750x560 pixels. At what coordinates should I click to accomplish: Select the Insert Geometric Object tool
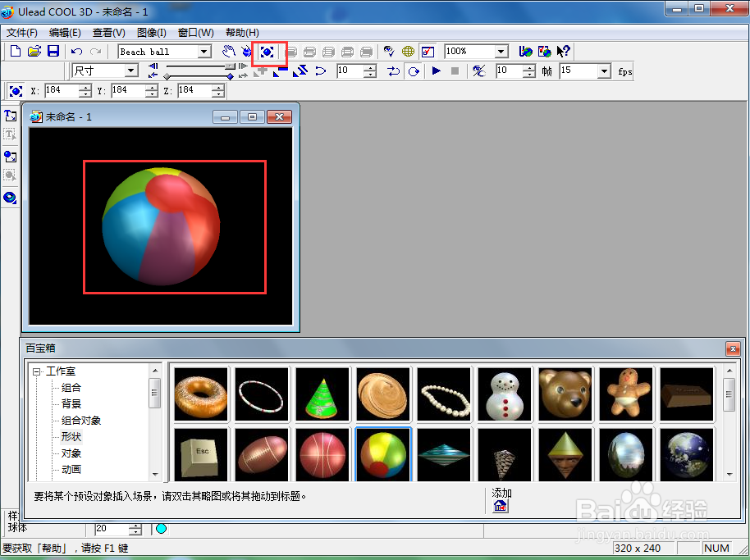10,198
